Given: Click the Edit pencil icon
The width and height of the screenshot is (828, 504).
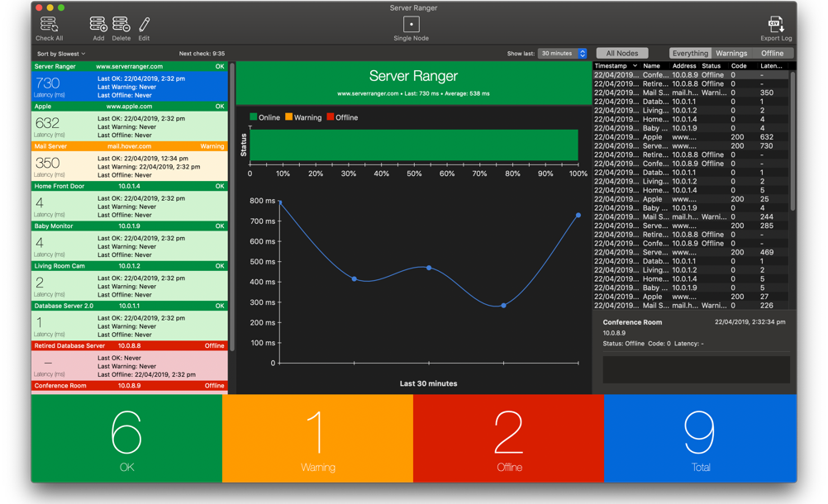Looking at the screenshot, I should 144,26.
